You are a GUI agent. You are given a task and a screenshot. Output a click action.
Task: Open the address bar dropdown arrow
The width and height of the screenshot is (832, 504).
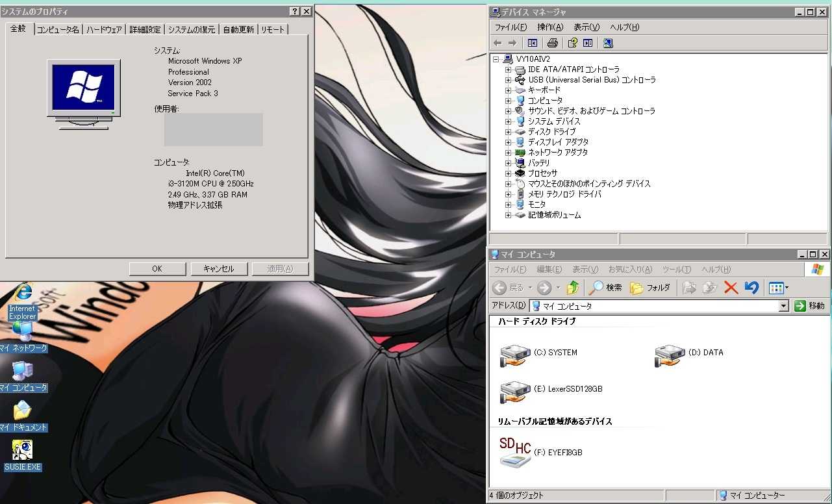(x=783, y=306)
